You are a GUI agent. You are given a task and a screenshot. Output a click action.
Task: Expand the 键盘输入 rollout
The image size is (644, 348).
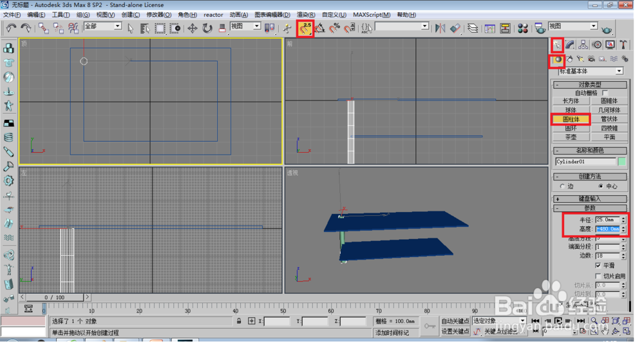(x=590, y=199)
